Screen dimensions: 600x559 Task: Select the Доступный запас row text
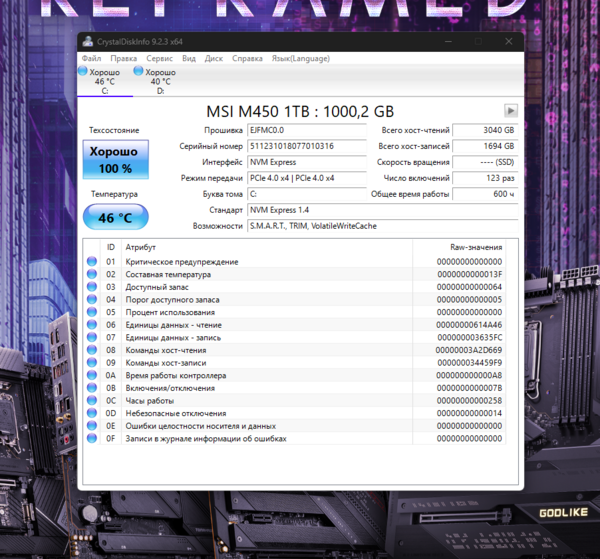point(157,287)
